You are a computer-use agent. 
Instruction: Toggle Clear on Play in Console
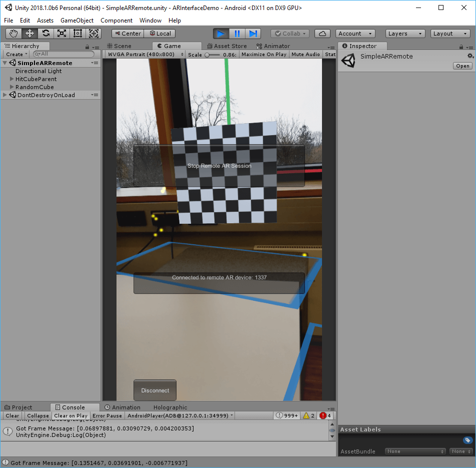coord(70,416)
